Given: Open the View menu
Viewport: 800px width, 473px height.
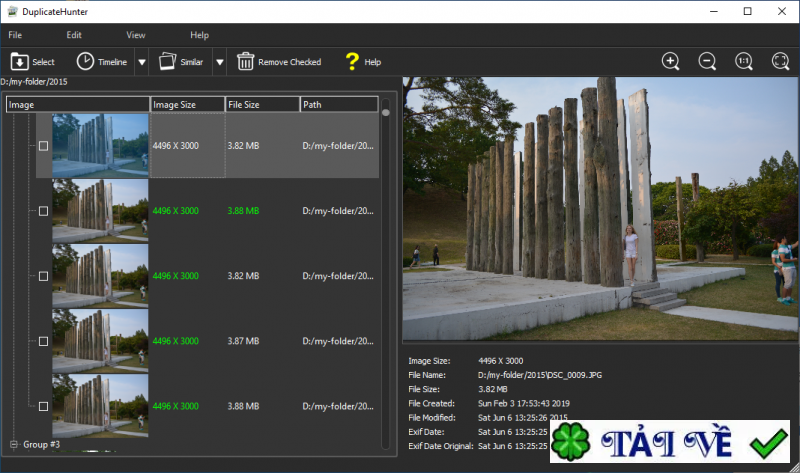Looking at the screenshot, I should [x=136, y=35].
